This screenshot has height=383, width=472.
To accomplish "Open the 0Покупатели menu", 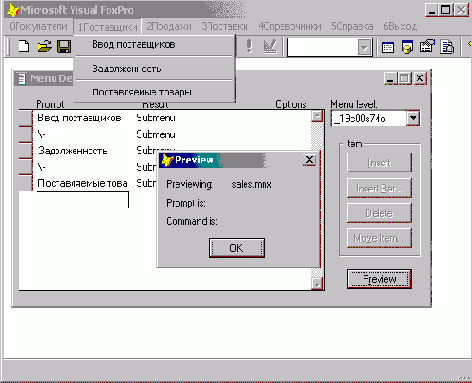I will pyautogui.click(x=38, y=26).
